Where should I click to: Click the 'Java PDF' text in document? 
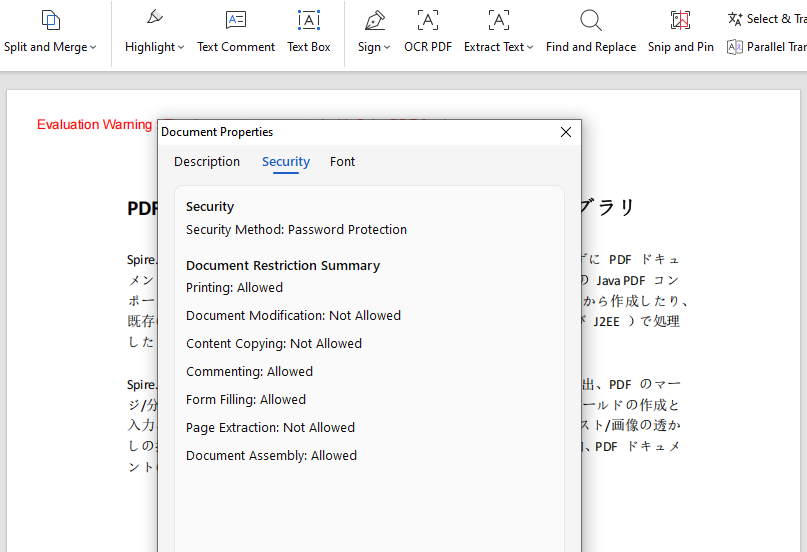tap(621, 281)
